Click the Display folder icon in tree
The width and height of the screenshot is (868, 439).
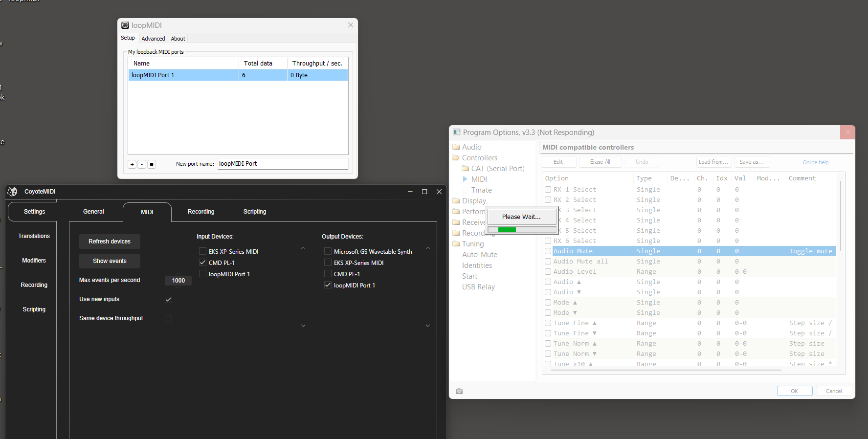[456, 201]
